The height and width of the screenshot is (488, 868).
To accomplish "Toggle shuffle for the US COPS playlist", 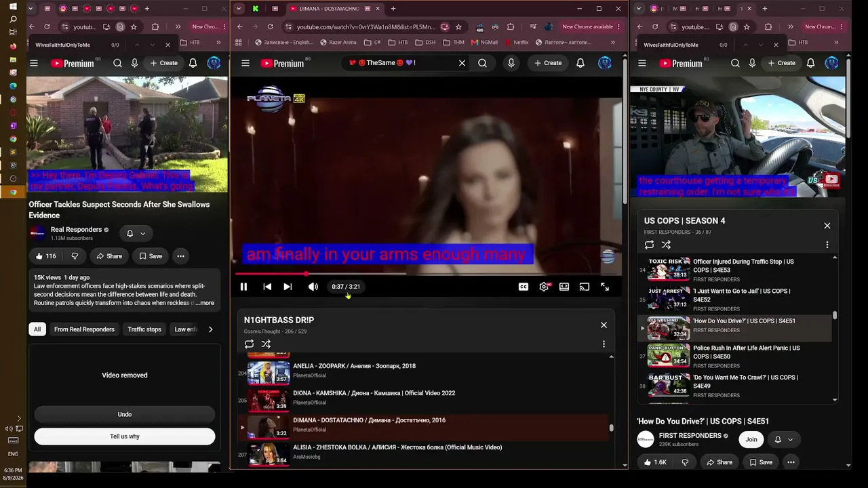I will pos(666,245).
